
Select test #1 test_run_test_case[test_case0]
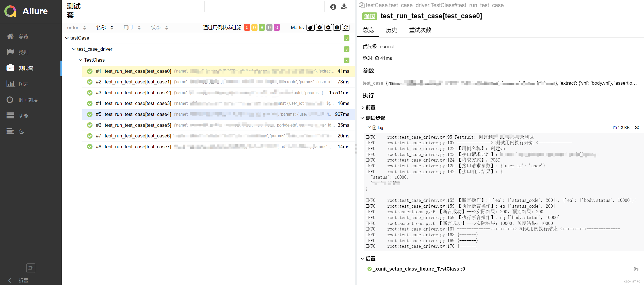[218, 71]
